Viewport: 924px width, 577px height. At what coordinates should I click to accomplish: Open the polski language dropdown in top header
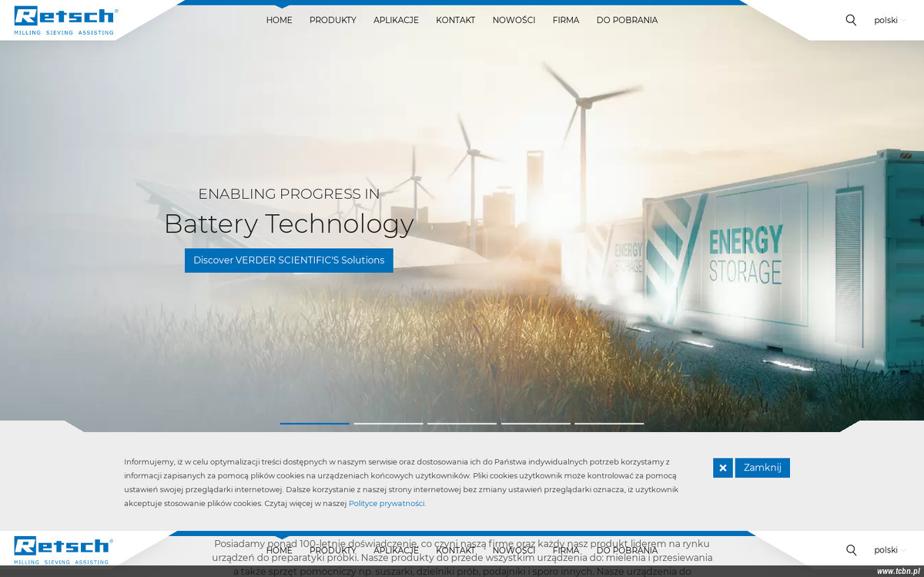tap(890, 20)
